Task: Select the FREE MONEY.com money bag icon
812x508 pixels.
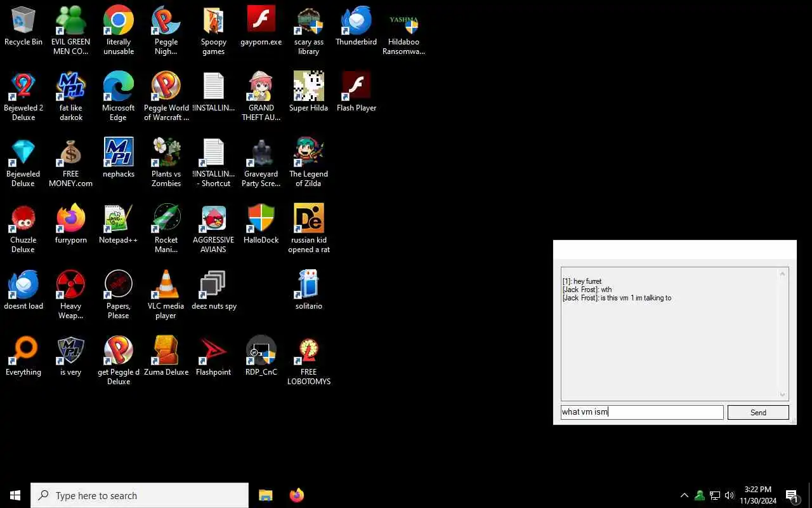Action: pyautogui.click(x=71, y=163)
